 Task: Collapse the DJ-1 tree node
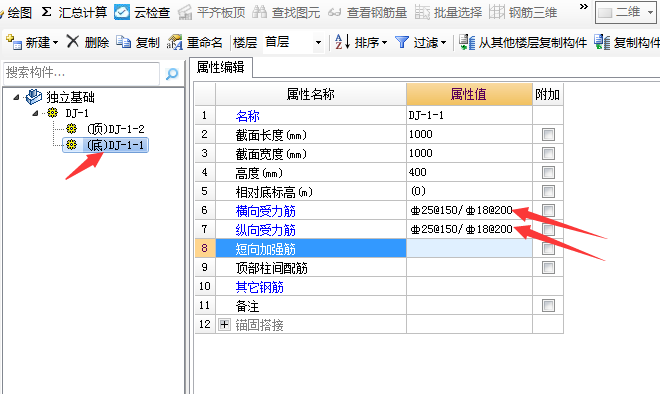[35, 113]
